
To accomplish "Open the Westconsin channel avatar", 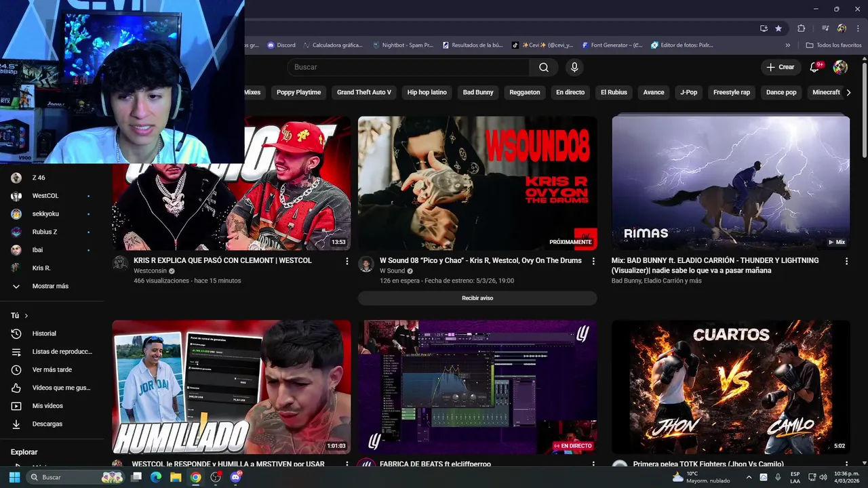I will coord(120,264).
